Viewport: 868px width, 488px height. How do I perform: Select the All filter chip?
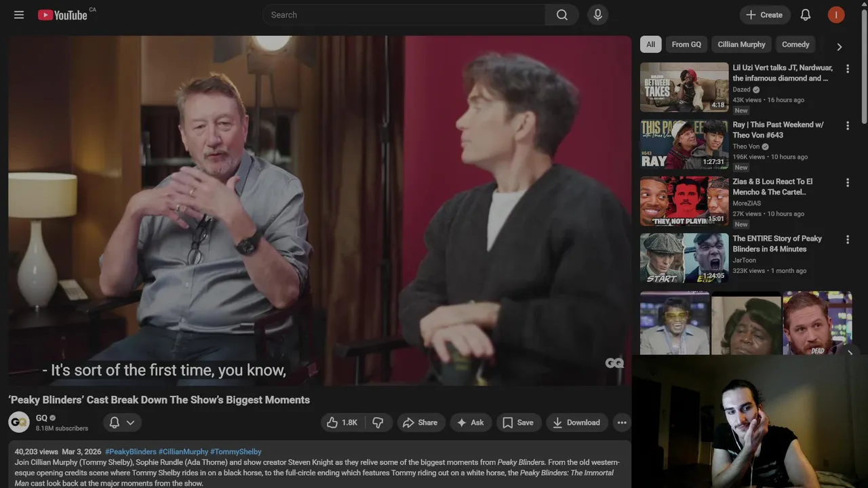[x=650, y=45]
